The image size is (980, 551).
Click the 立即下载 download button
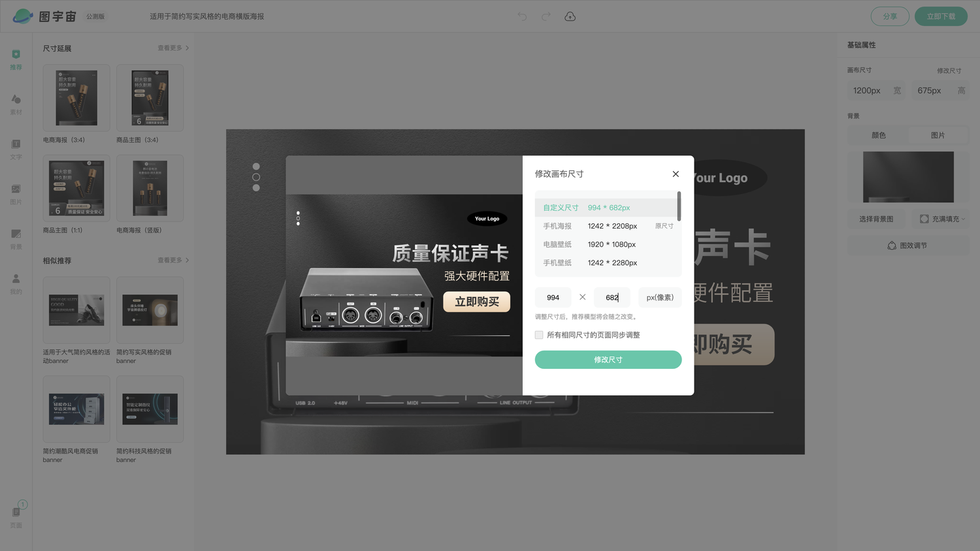(941, 16)
